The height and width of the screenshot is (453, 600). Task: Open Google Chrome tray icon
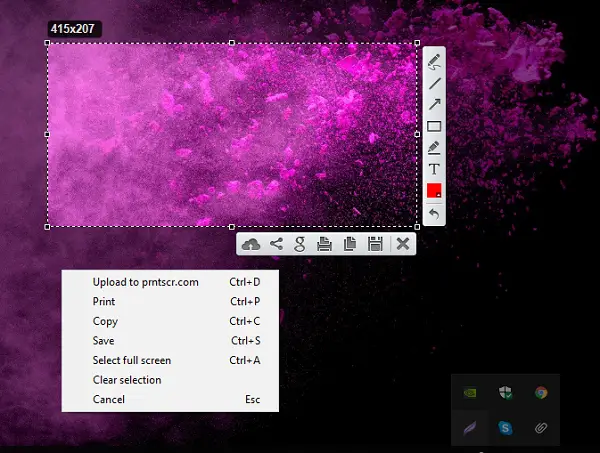click(x=541, y=393)
